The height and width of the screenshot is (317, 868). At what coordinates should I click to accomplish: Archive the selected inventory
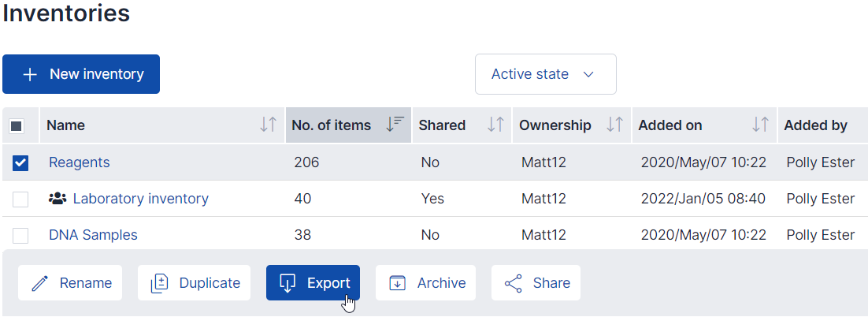pyautogui.click(x=425, y=283)
